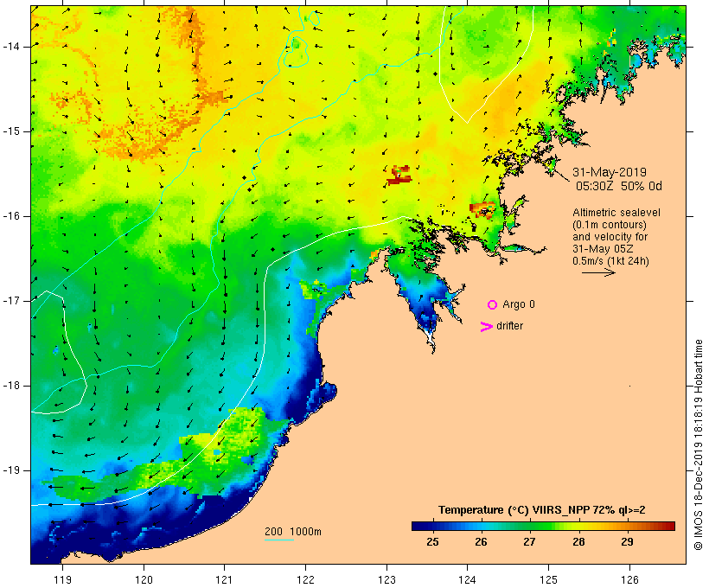Viewport: 709px width, 588px height.
Task: Click the '(0.1m contours)' caption line
Action: (x=609, y=225)
